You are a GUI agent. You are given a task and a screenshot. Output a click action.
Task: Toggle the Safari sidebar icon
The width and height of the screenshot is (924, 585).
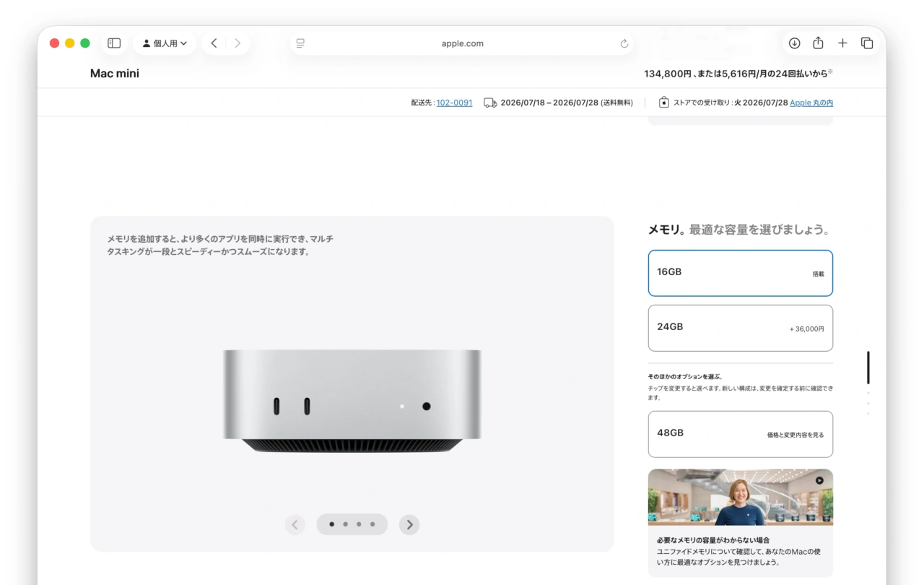pyautogui.click(x=114, y=43)
